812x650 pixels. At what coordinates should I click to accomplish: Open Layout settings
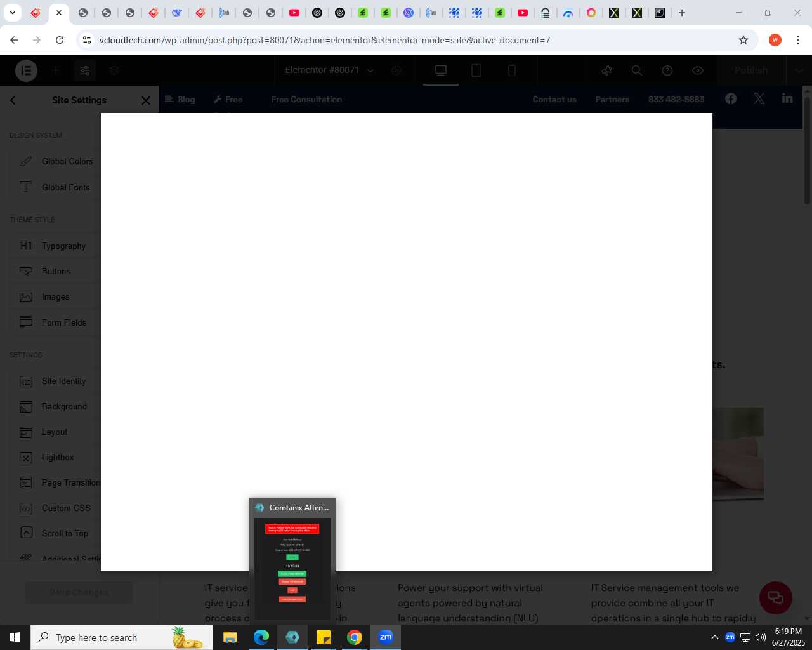56,432
